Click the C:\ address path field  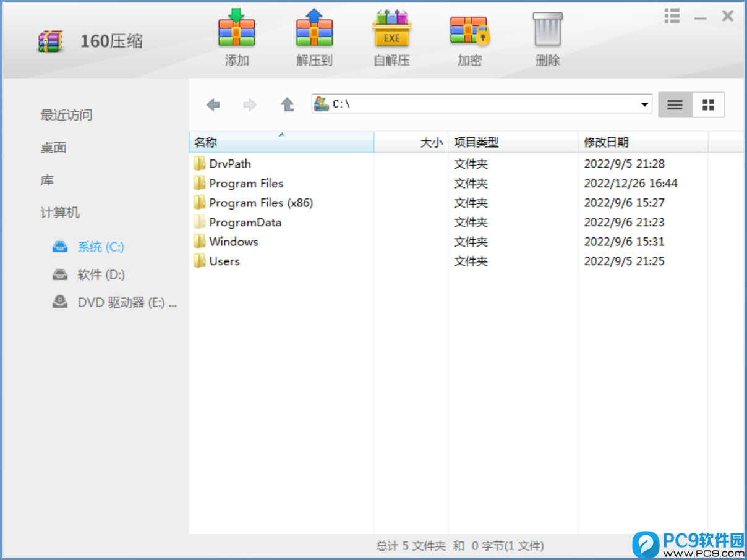[482, 104]
